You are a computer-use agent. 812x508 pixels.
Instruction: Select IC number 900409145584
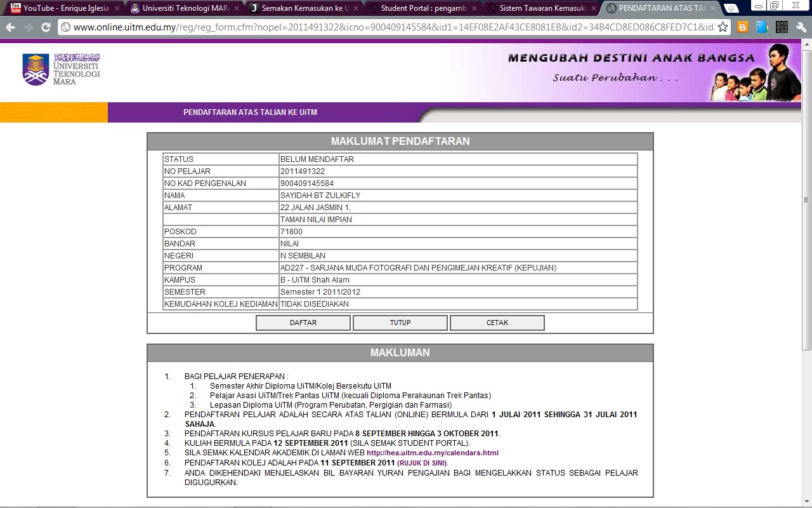pyautogui.click(x=306, y=184)
